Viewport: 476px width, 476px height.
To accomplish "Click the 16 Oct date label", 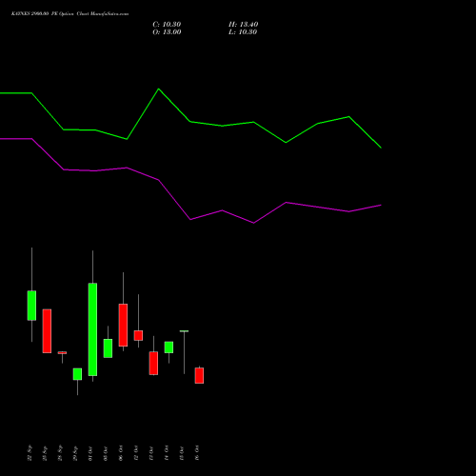I will click(197, 453).
